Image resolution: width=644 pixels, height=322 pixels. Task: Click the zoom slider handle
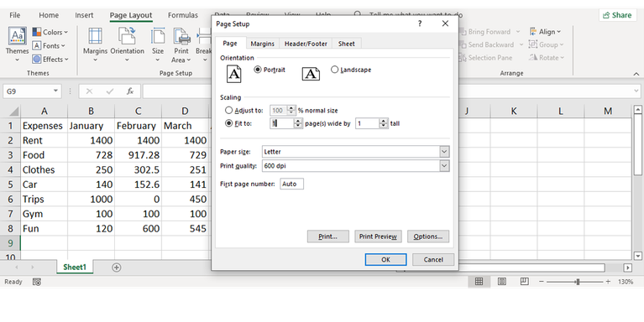pos(578,282)
